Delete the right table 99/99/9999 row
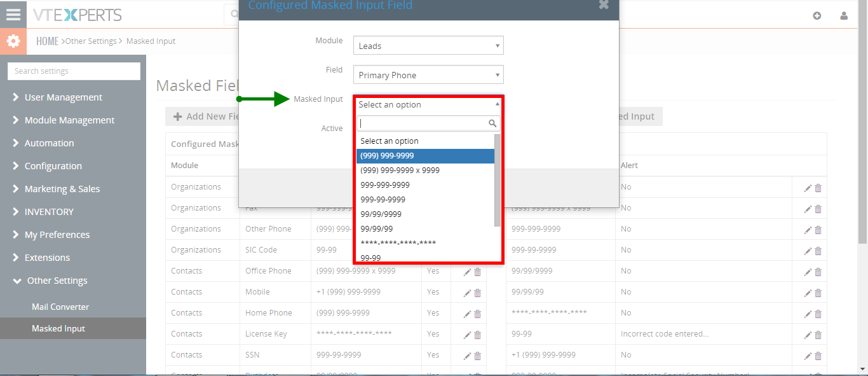Viewport: 868px width, 376px height. (x=818, y=272)
